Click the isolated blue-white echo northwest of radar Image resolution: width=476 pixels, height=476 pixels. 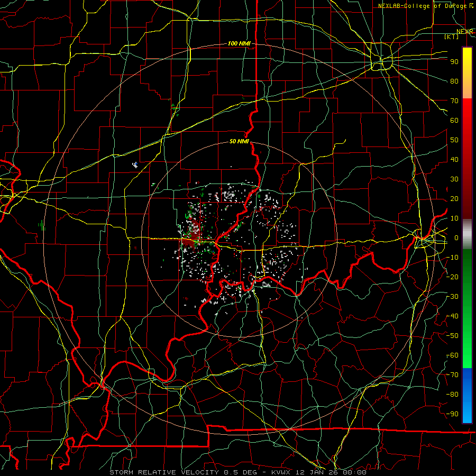point(135,165)
